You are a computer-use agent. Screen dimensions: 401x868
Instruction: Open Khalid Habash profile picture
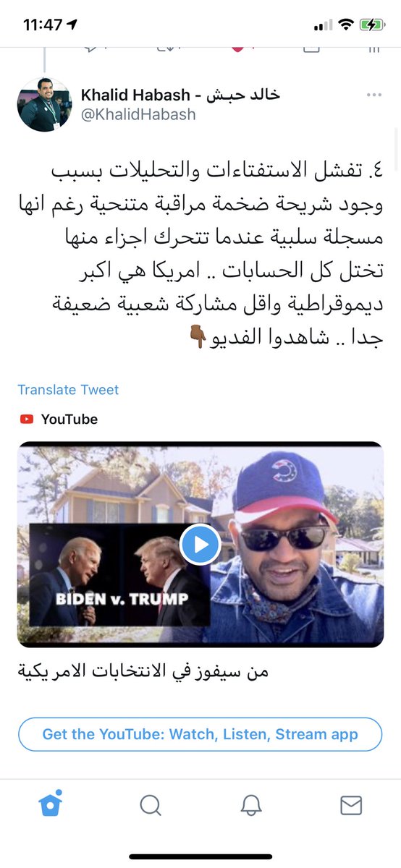point(44,105)
